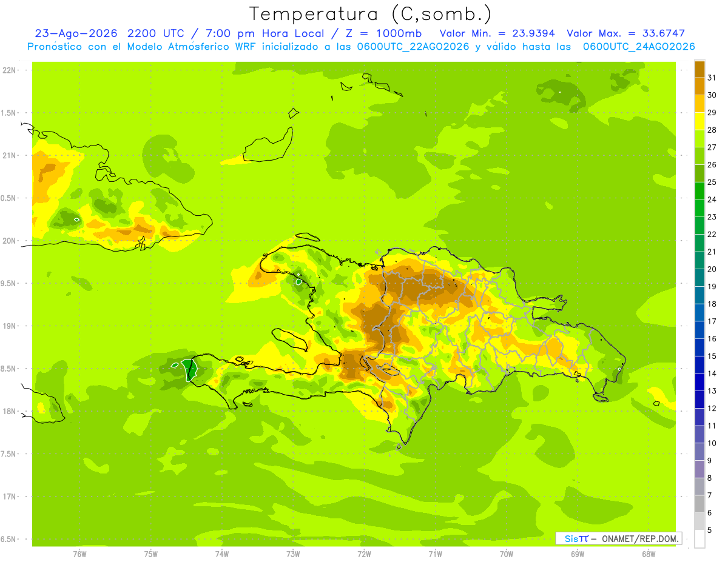The width and height of the screenshot is (728, 562).
Task: Click the brown color bar segment above 31
Action: [699, 69]
